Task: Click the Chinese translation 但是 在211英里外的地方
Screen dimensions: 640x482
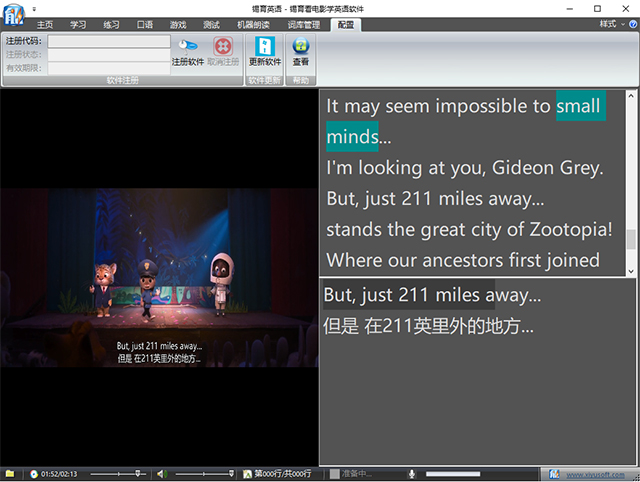Action: 428,326
